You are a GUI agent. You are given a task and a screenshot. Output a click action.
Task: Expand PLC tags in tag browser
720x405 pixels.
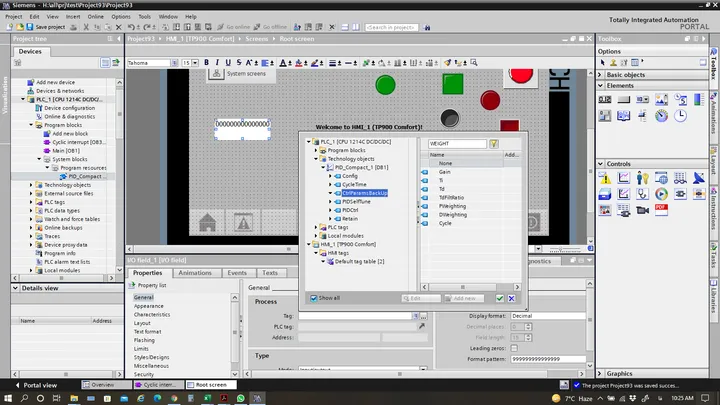[x=316, y=227]
